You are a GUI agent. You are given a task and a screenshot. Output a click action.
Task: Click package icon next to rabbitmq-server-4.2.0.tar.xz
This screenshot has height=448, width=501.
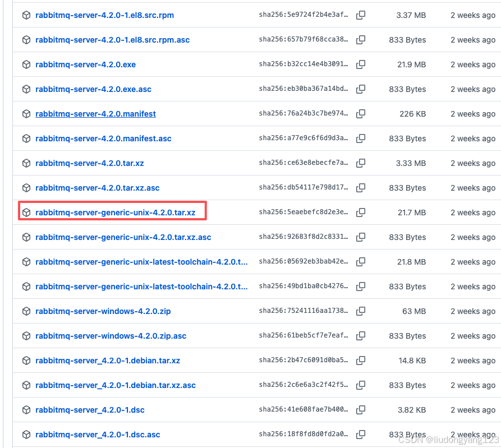point(26,163)
